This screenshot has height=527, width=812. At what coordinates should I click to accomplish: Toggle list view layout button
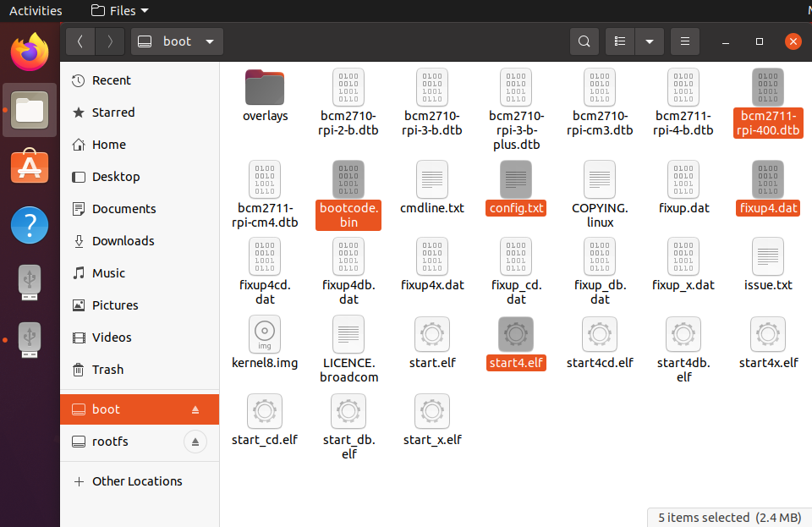(x=620, y=41)
